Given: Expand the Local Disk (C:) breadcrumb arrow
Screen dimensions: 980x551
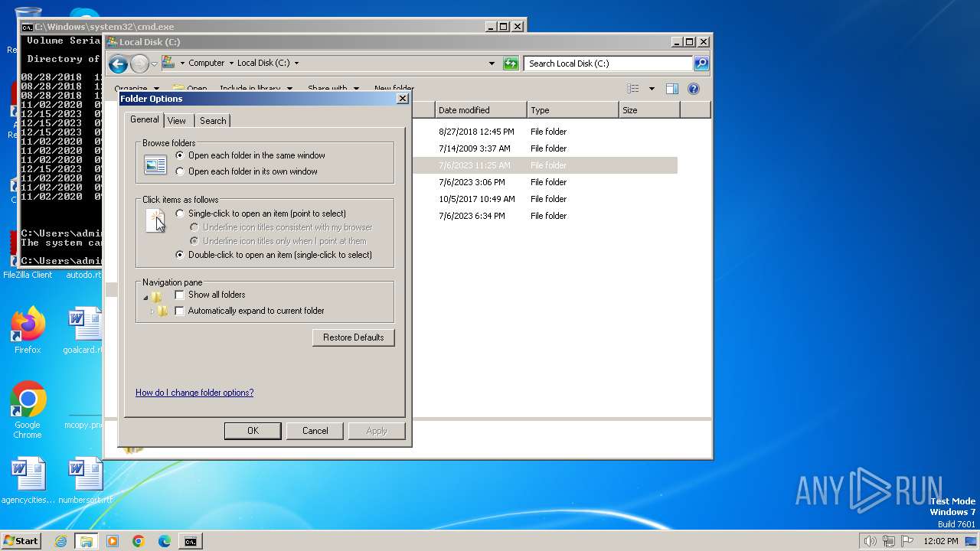Looking at the screenshot, I should [x=296, y=64].
